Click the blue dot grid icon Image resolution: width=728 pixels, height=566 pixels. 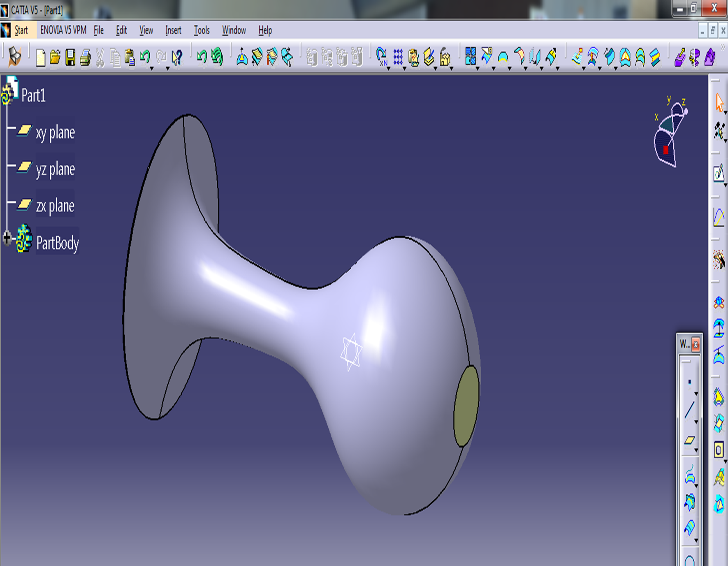398,58
